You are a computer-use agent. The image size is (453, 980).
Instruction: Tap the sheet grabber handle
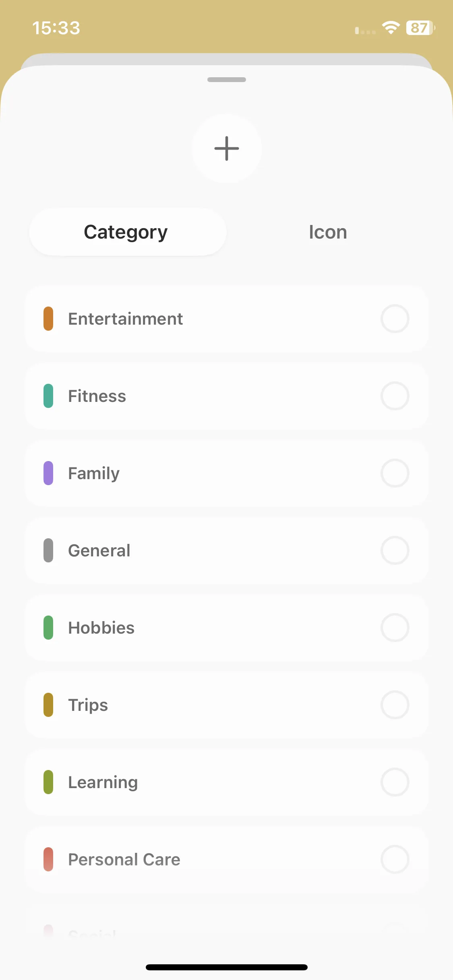[x=227, y=80]
